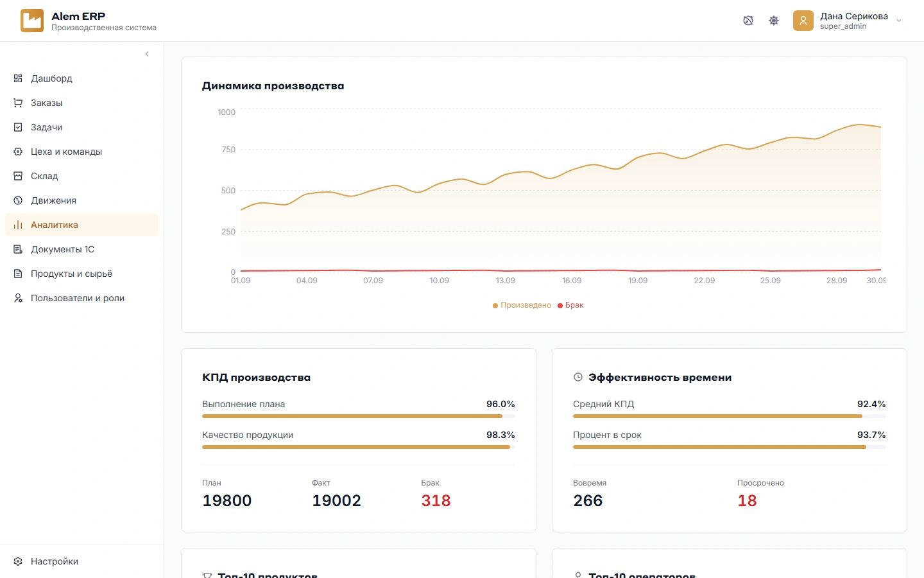This screenshot has height=578, width=924.
Task: Click the Просрочено value 18
Action: (747, 501)
